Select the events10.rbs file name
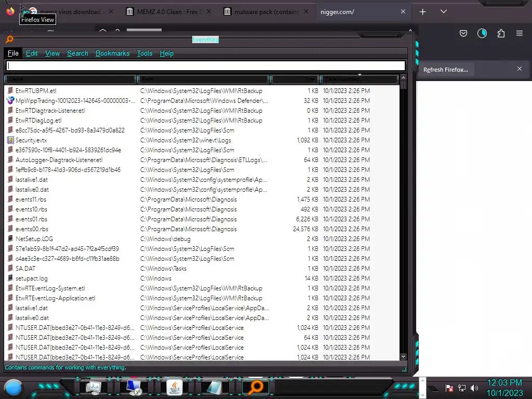Image resolution: width=532 pixels, height=399 pixels. click(31, 209)
